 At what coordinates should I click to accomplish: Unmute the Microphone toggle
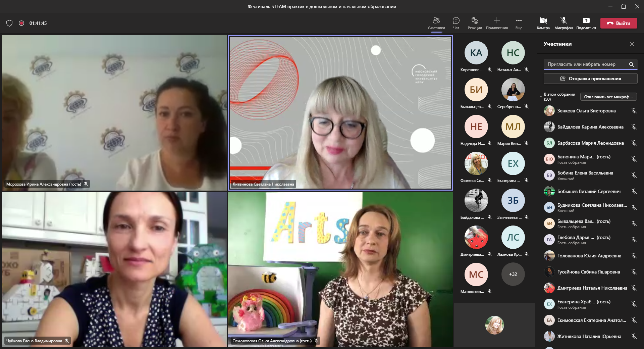[563, 21]
